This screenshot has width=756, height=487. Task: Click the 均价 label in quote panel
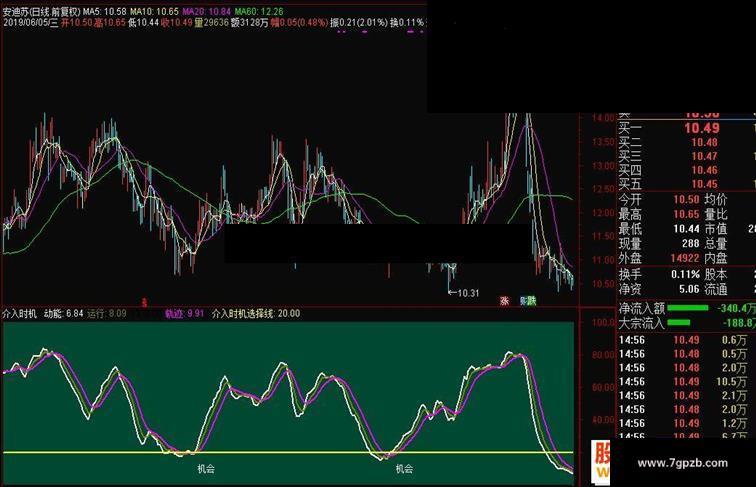[x=716, y=200]
